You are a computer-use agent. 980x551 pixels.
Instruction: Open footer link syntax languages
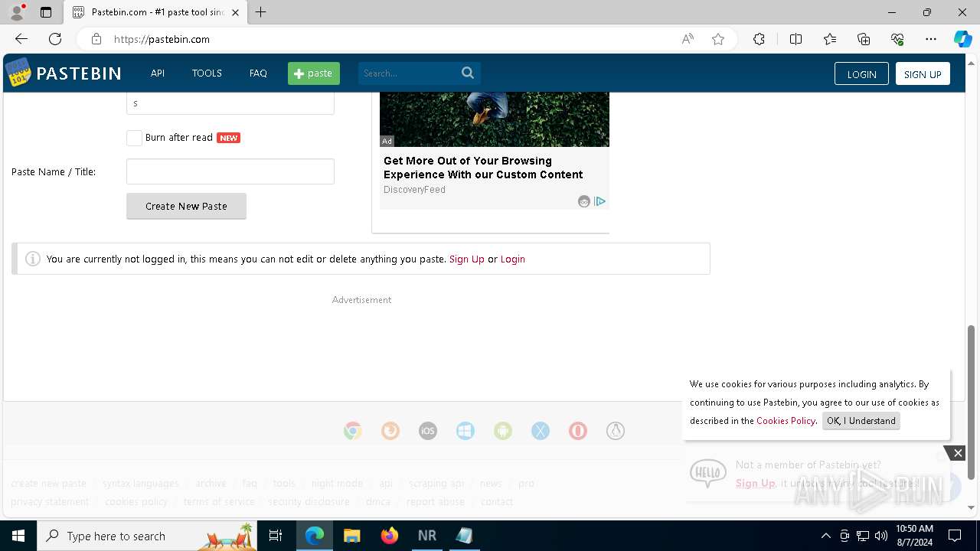pyautogui.click(x=140, y=484)
